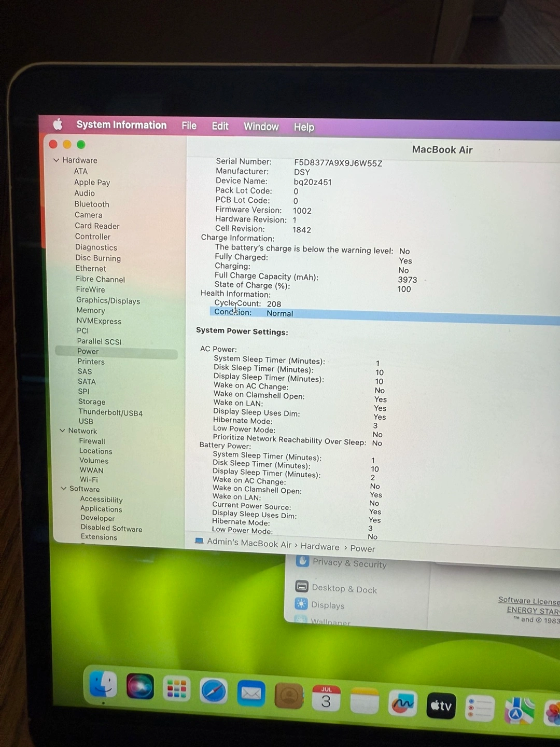Open Finder from the Dock
This screenshot has height=747, width=560.
(103, 685)
